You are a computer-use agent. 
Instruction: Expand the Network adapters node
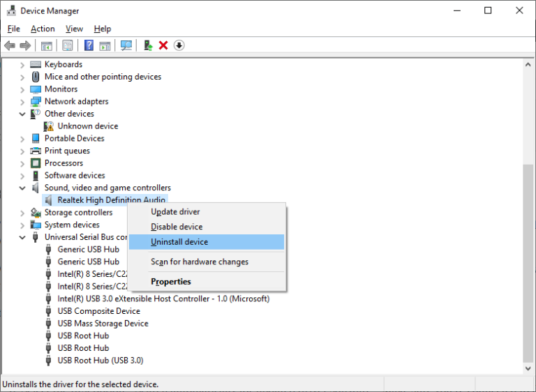[x=22, y=103]
